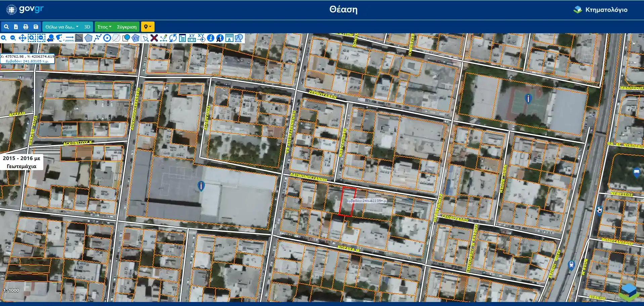
Task: Toggle the 3D view button
Action: (x=87, y=27)
